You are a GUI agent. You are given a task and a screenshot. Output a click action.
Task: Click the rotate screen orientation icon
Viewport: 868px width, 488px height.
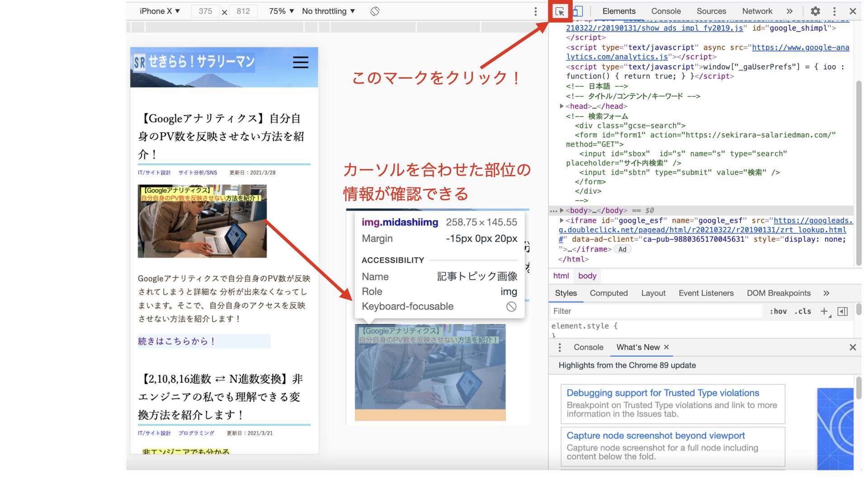tap(375, 11)
